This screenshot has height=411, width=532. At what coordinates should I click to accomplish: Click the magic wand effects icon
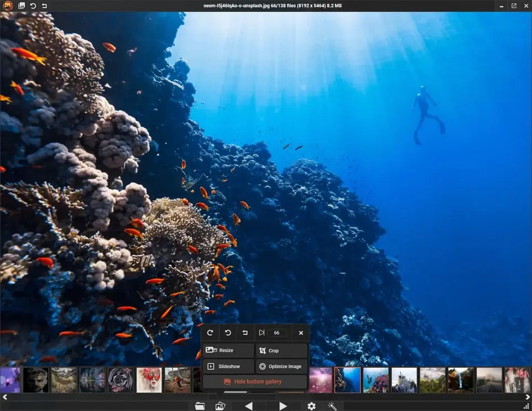[x=332, y=406]
